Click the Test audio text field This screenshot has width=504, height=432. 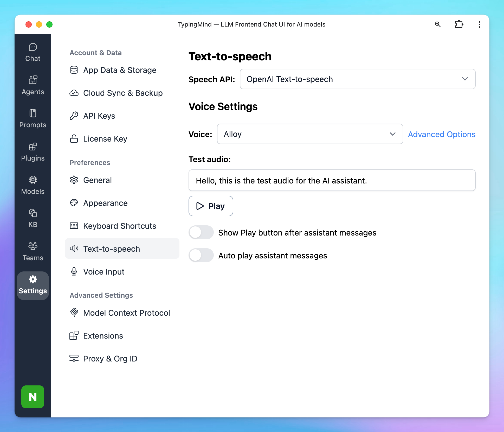point(332,180)
